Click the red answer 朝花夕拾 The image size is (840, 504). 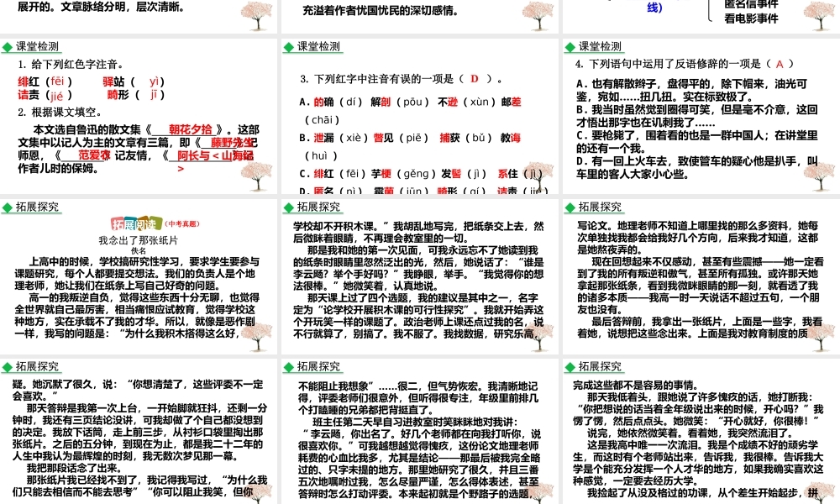pos(190,129)
